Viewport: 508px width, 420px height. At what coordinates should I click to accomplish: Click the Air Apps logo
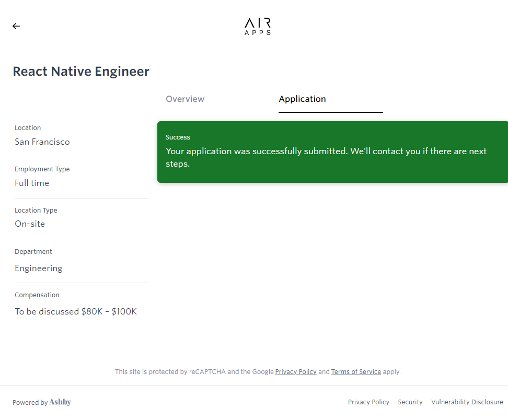[258, 27]
